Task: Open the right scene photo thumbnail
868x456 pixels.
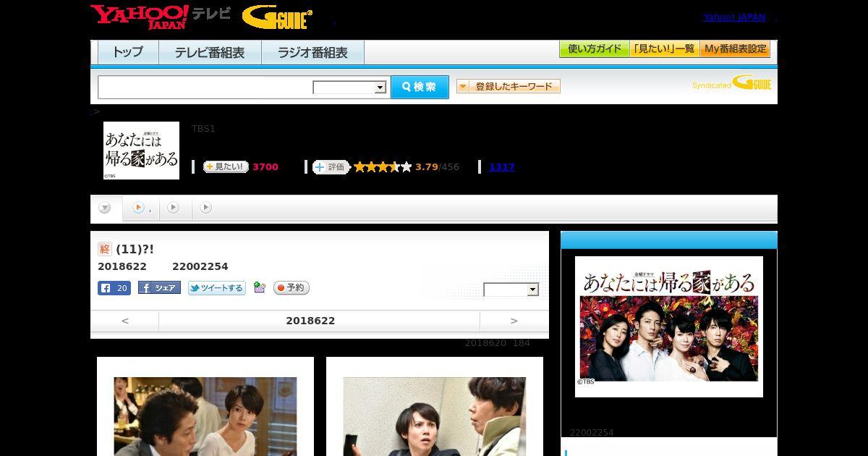Action: click(435, 416)
